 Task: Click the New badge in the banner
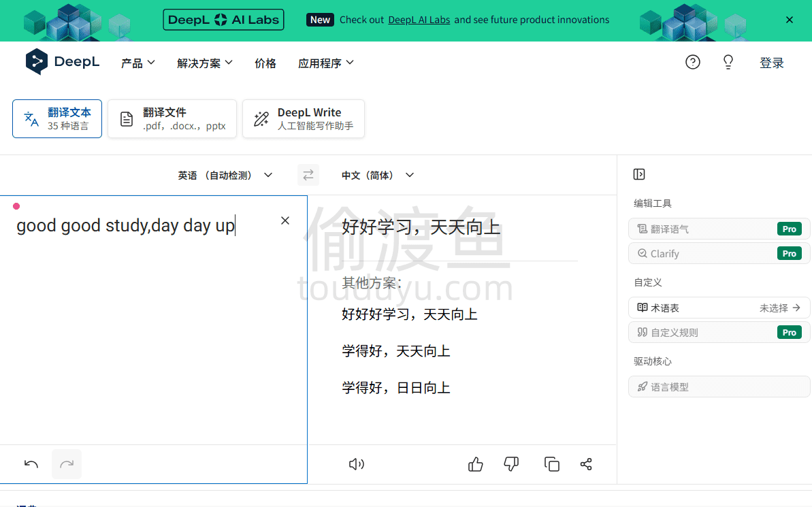[320, 20]
